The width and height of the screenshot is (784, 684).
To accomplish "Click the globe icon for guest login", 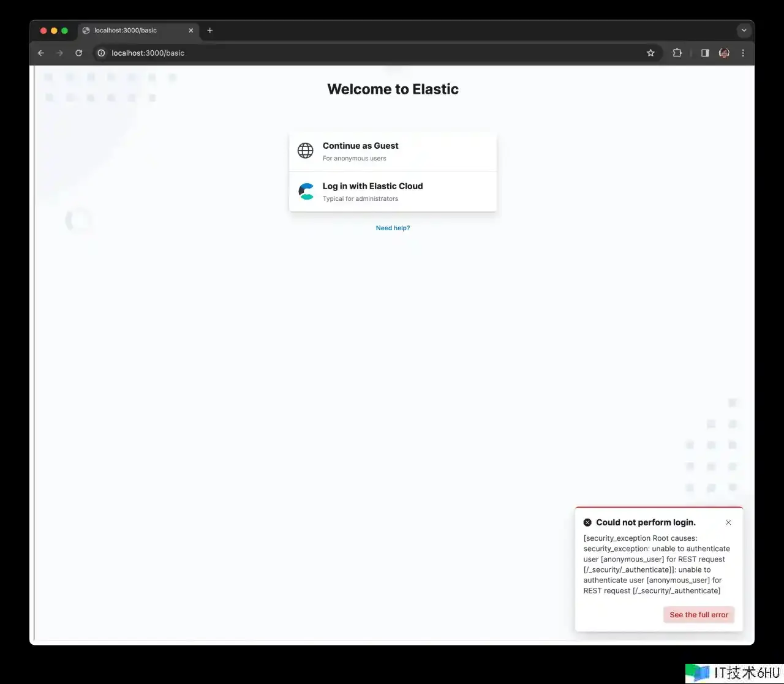I will click(x=305, y=151).
